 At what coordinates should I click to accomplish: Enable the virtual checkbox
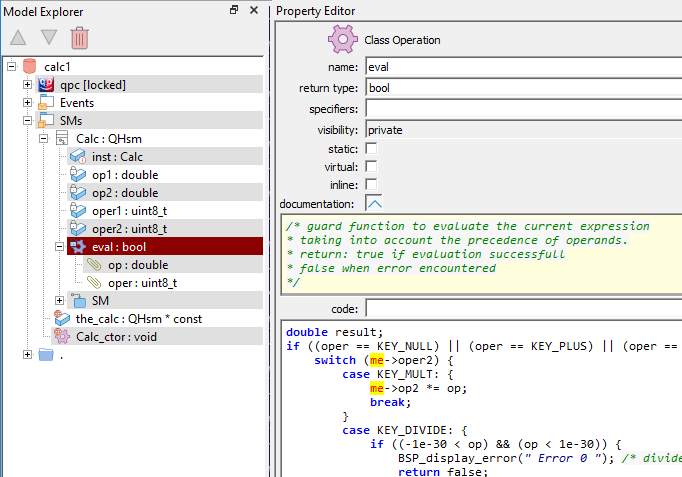tap(371, 166)
